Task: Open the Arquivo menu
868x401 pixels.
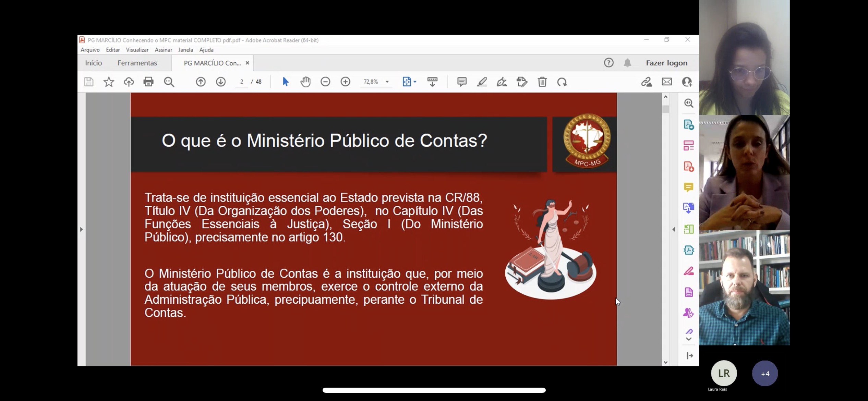Action: click(x=90, y=50)
